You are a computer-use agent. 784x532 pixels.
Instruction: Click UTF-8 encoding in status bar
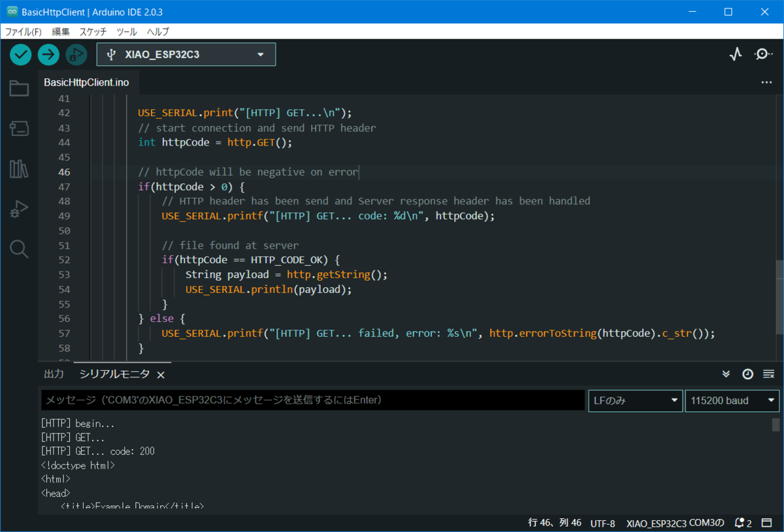click(x=602, y=523)
